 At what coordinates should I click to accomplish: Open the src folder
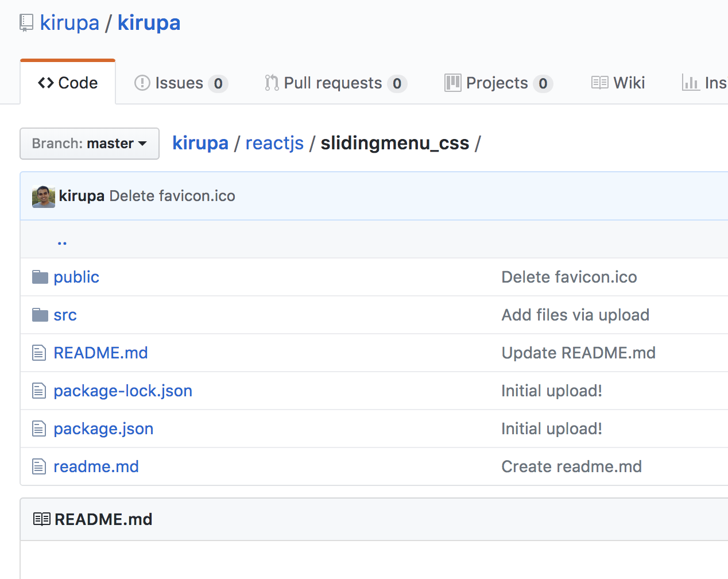[x=65, y=315]
